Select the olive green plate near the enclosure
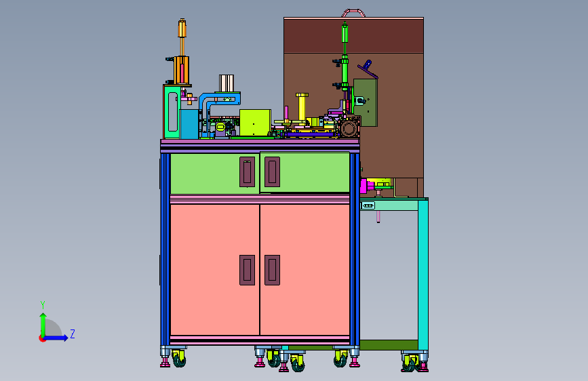588x381 pixels. tap(366, 102)
